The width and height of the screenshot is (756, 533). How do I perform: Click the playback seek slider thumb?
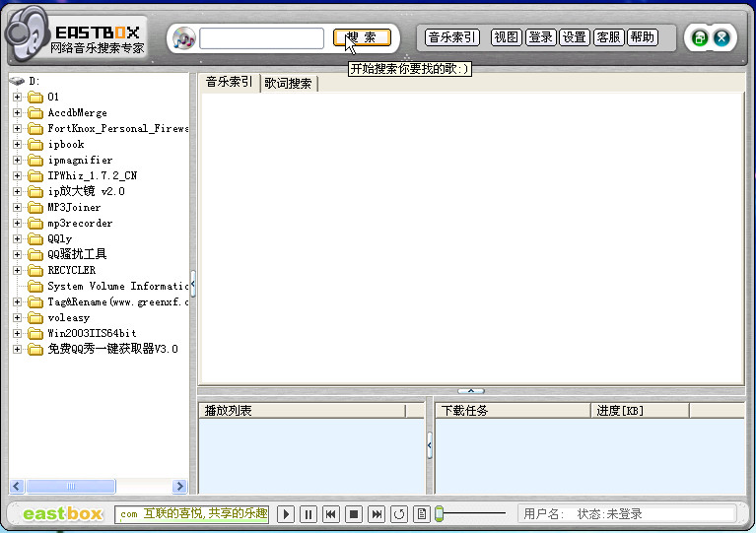point(439,513)
